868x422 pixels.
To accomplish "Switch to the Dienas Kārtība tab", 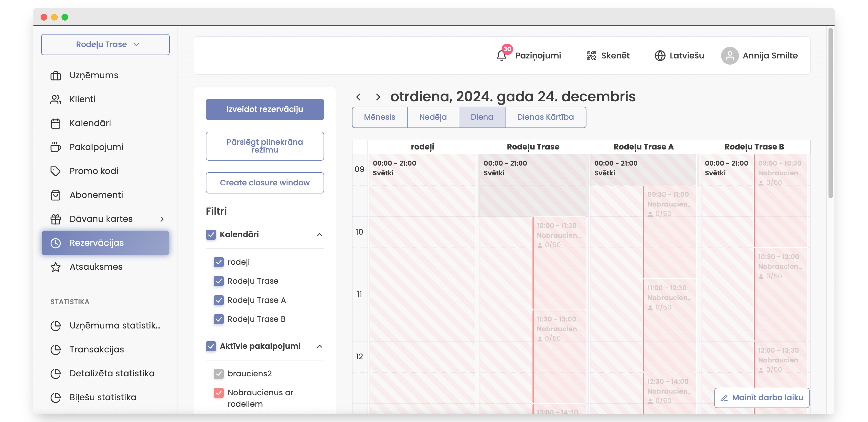I will (x=545, y=117).
